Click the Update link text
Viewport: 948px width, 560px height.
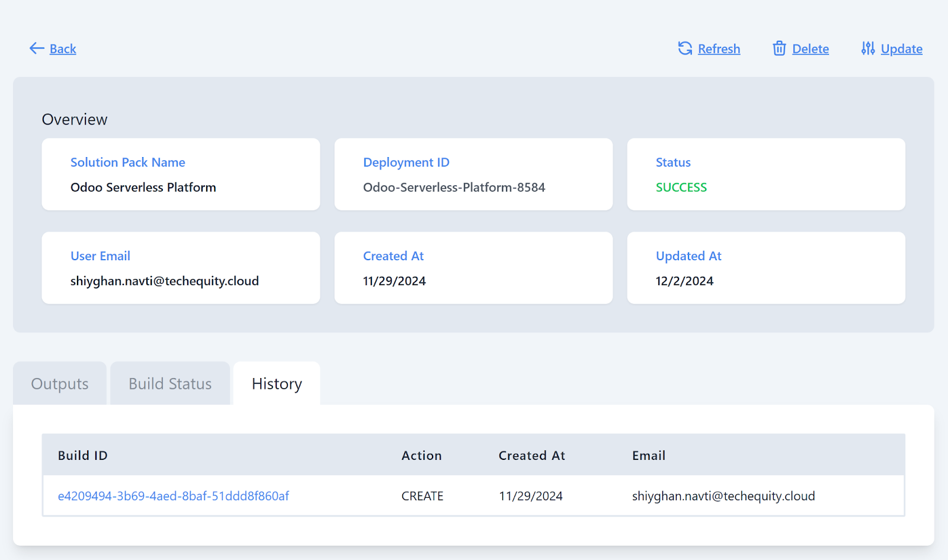[901, 49]
